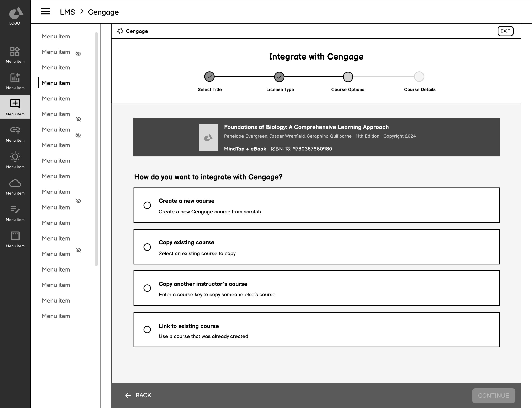This screenshot has width=532, height=408.
Task: Open the add-link icon in dark sidebar
Action: pyautogui.click(x=15, y=130)
